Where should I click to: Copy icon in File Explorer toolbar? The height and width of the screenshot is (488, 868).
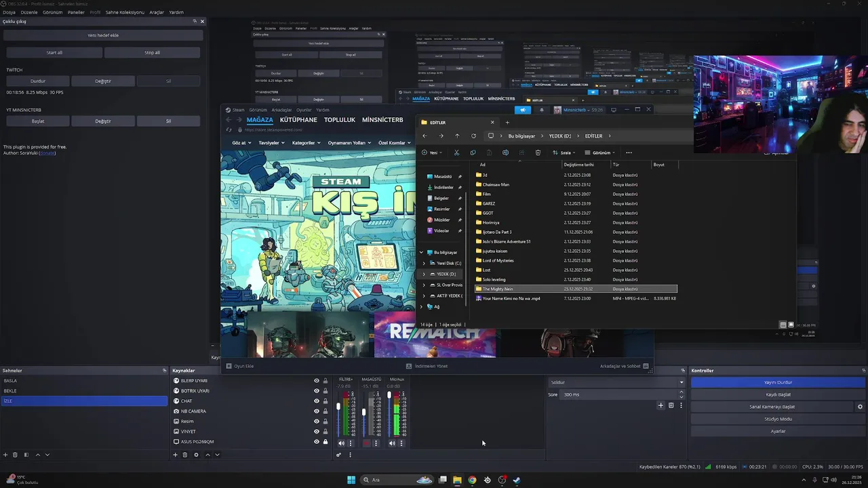tap(473, 152)
